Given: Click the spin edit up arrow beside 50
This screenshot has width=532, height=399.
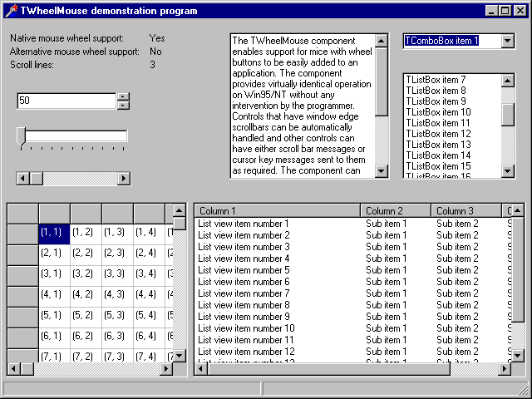Looking at the screenshot, I should click(x=123, y=96).
